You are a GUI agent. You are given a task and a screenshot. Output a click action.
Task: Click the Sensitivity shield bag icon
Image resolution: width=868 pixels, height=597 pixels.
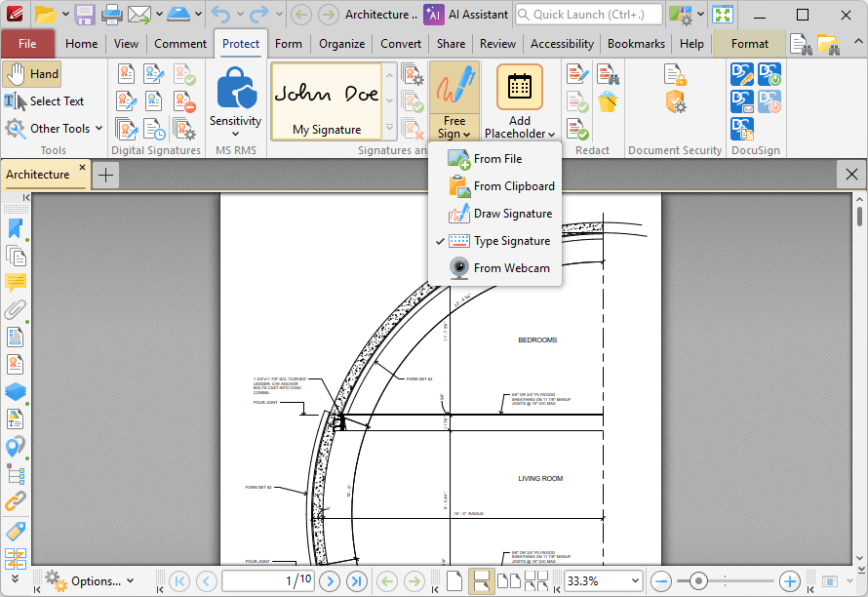(236, 88)
